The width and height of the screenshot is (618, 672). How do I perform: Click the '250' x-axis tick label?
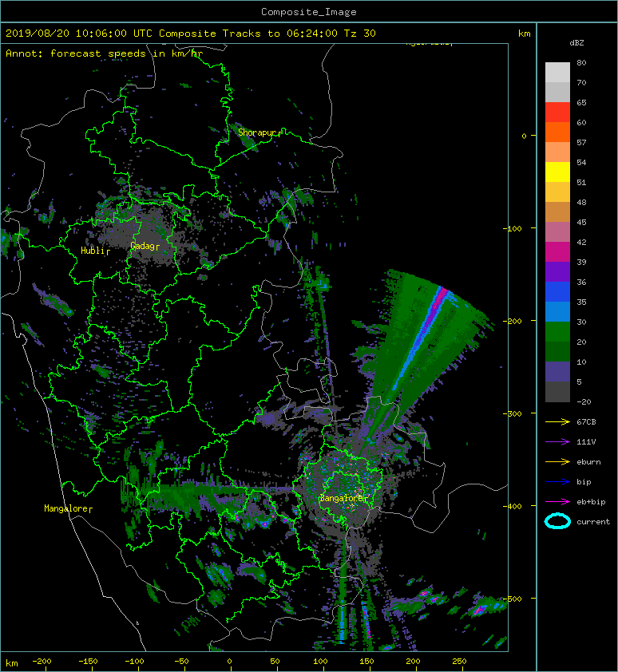459,662
